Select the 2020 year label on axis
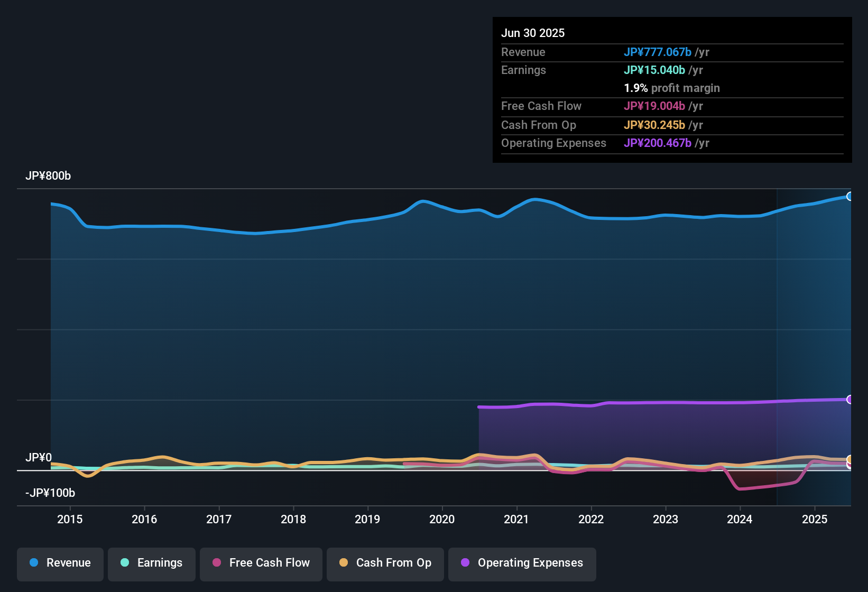Screen dimensions: 868x592 point(442,520)
